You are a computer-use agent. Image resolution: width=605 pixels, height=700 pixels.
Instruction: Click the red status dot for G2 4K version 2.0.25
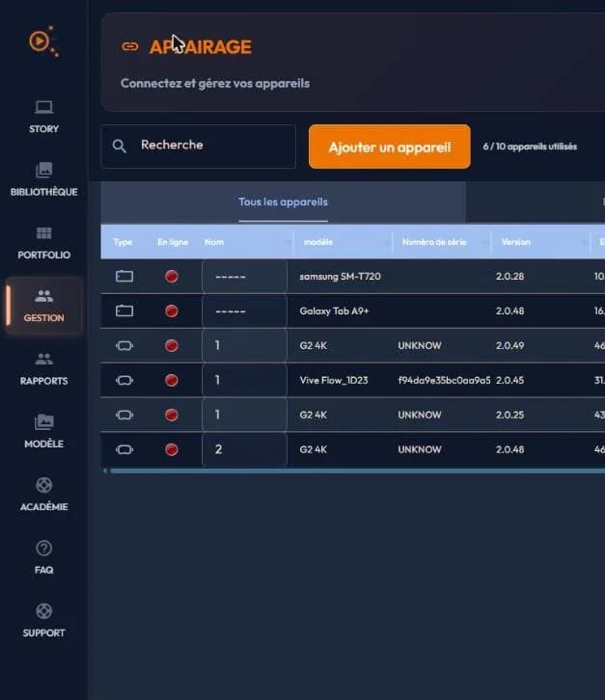172,415
